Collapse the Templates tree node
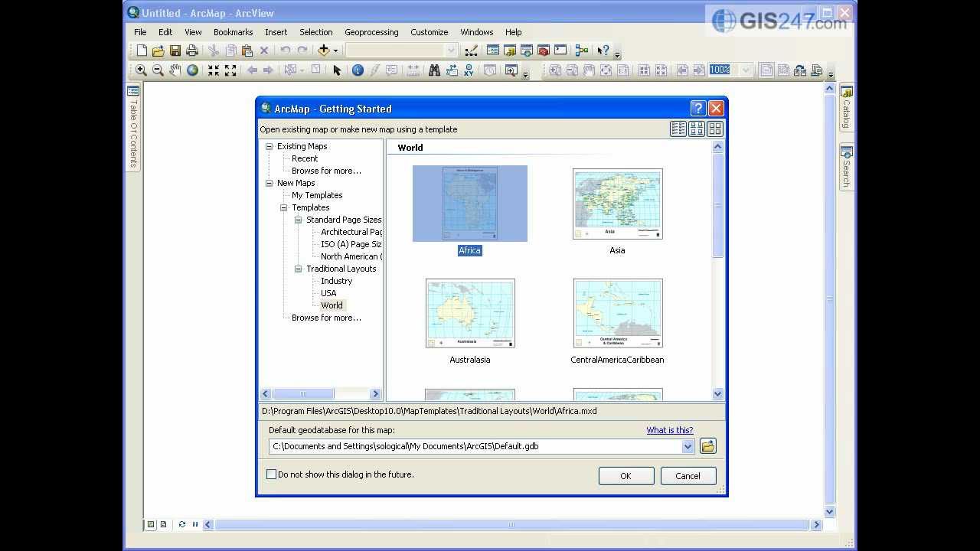980x551 pixels. coord(283,207)
